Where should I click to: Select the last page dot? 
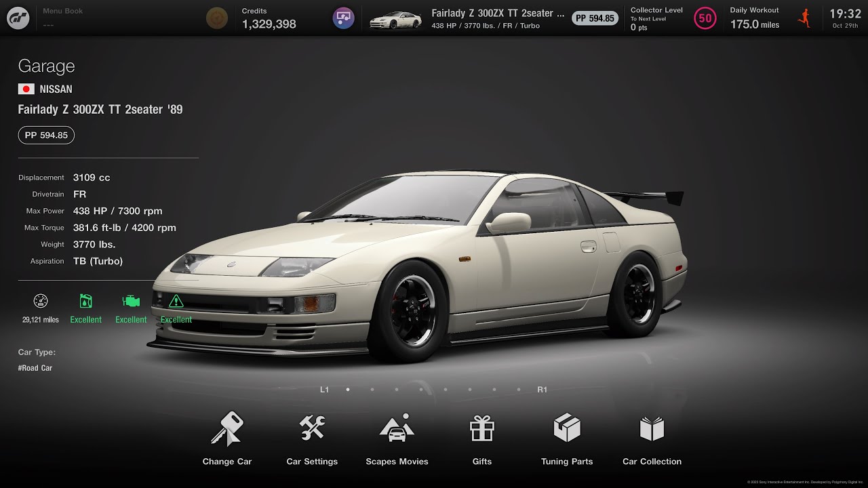pyautogui.click(x=519, y=390)
